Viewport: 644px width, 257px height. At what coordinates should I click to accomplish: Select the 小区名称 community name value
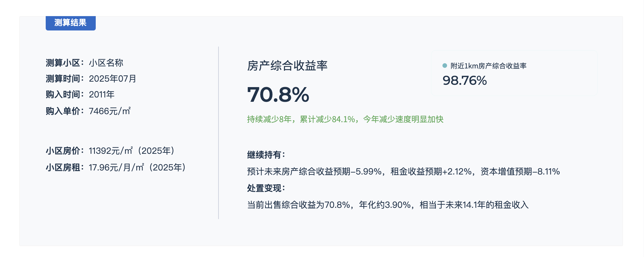click(106, 63)
